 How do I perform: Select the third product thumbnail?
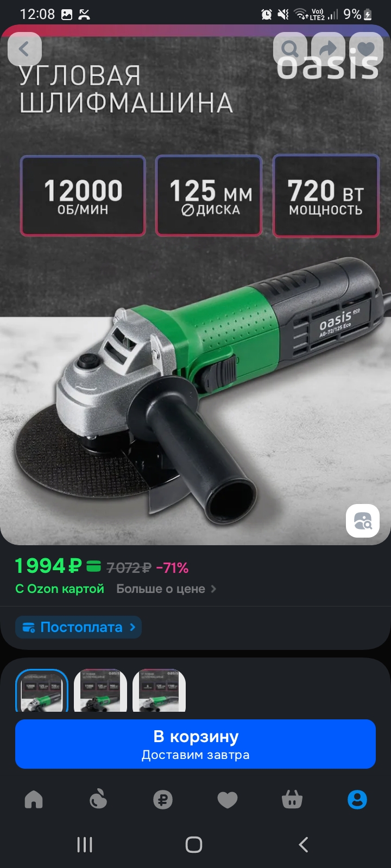159,690
